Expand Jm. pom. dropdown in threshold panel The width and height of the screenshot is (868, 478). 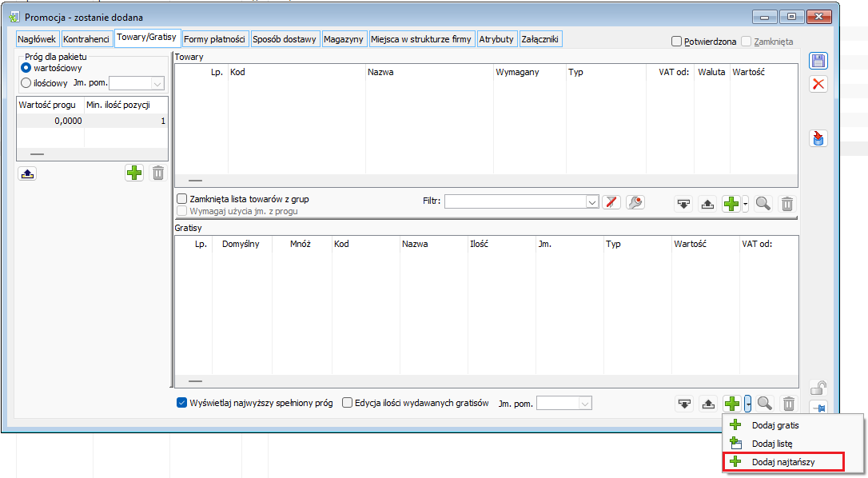[x=157, y=82]
